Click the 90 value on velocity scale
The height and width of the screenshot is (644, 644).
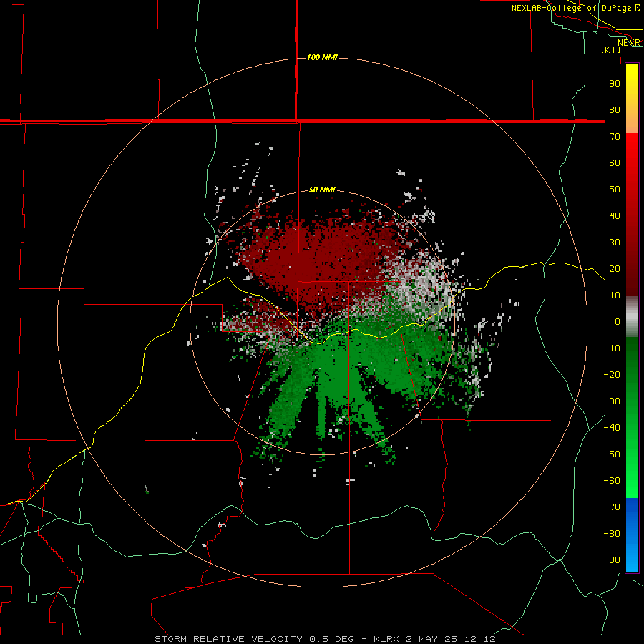tap(615, 84)
